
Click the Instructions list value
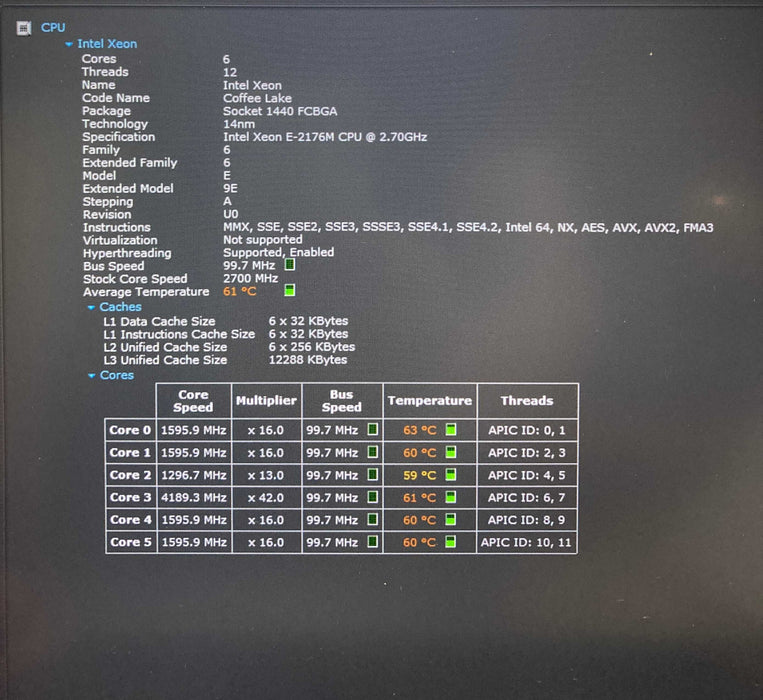coord(468,228)
